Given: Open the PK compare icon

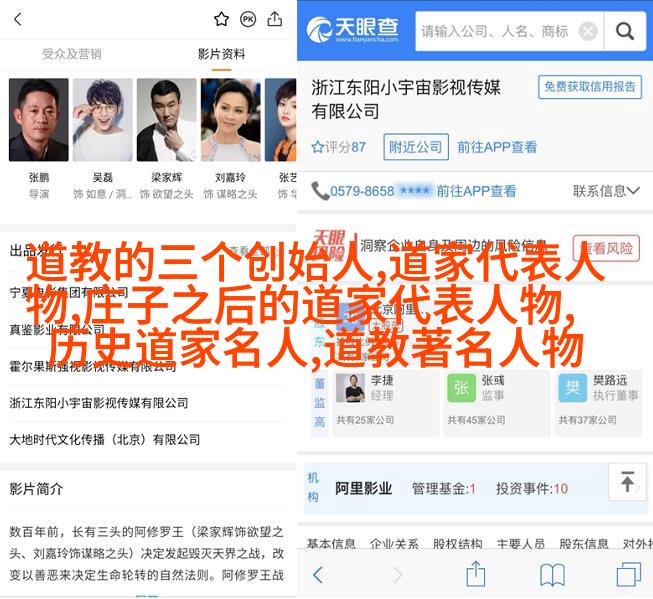Looking at the screenshot, I should click(x=248, y=19).
